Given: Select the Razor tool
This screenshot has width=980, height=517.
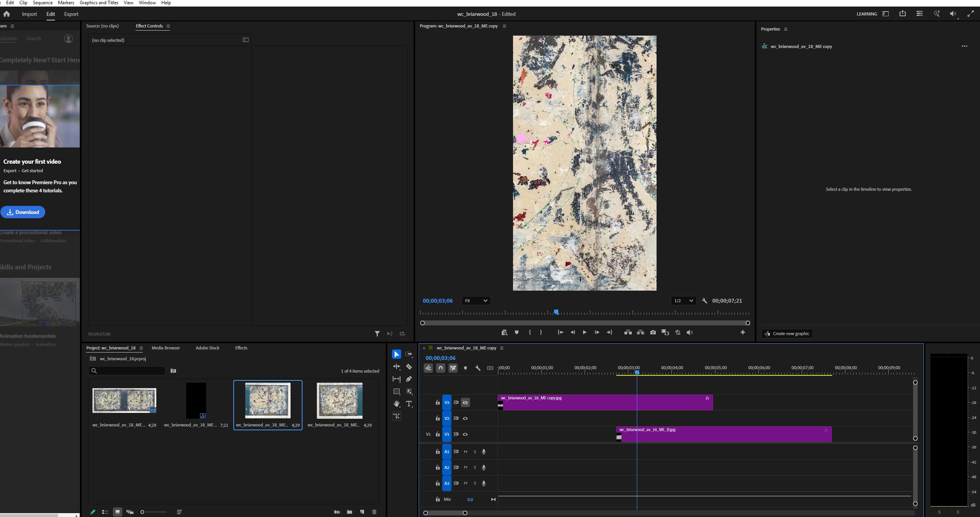Looking at the screenshot, I should pyautogui.click(x=409, y=366).
